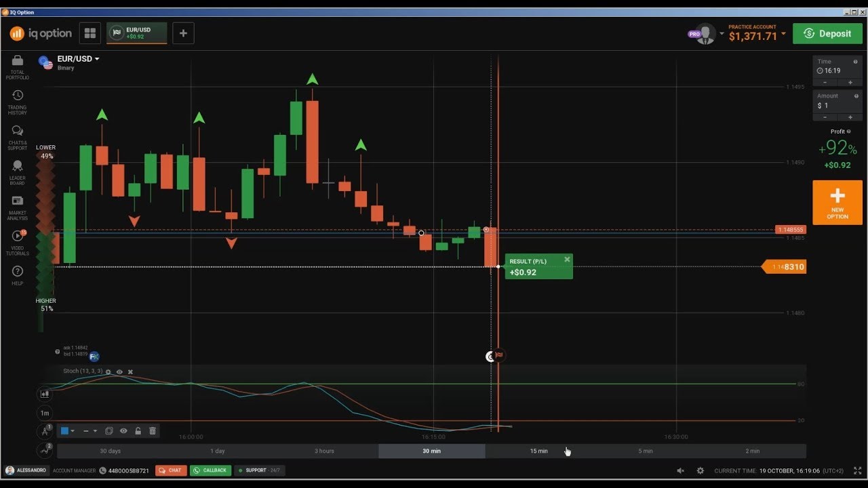Click the Callback button in footer
The image size is (868, 488).
tap(210, 470)
